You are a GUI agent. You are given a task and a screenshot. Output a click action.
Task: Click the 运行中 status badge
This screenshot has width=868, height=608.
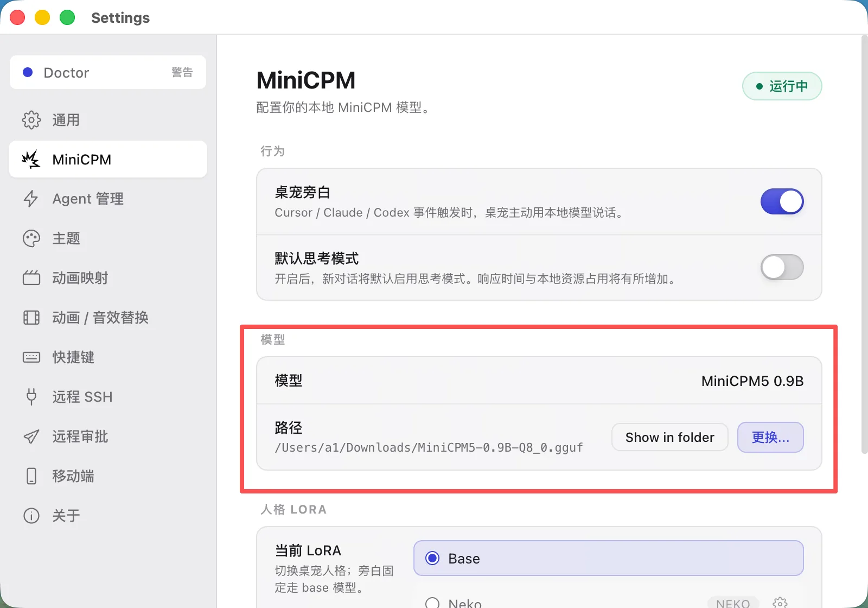tap(782, 86)
